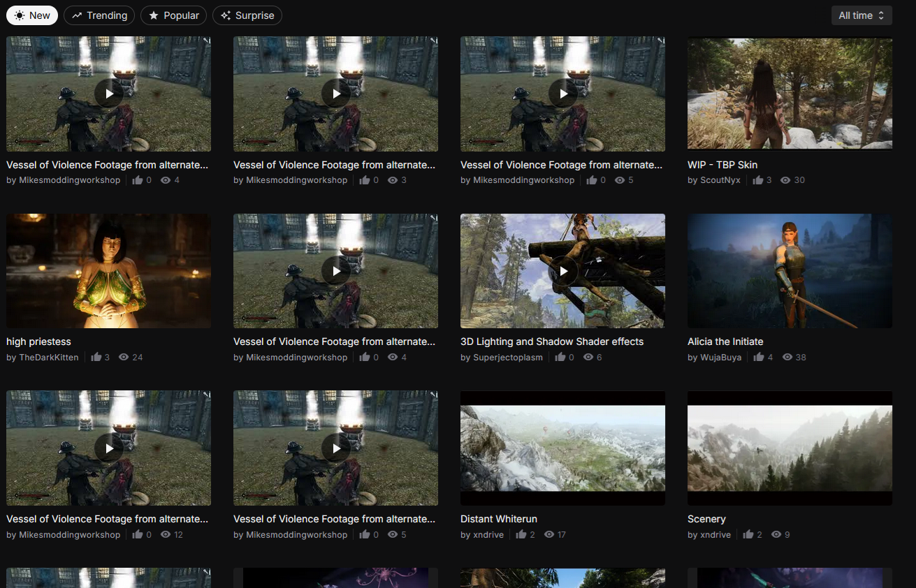The height and width of the screenshot is (588, 916).
Task: Click the views eye icon for high priestess
Action: click(x=124, y=358)
